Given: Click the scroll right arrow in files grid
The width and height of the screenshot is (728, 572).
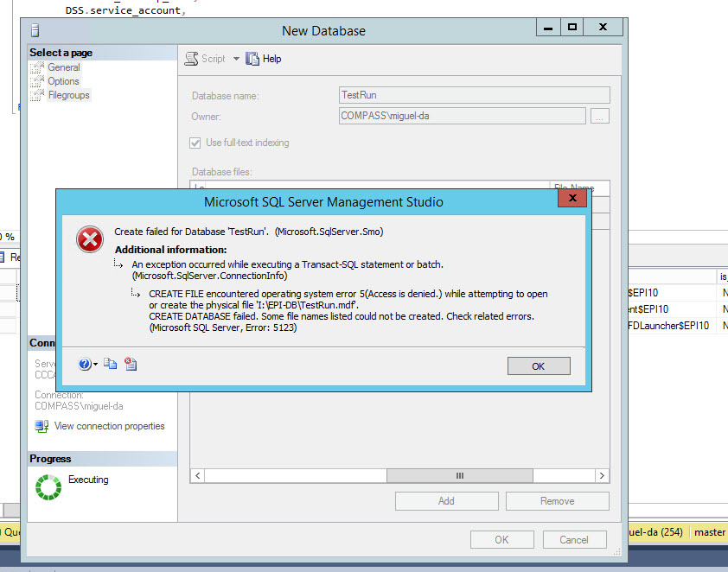Looking at the screenshot, I should pyautogui.click(x=602, y=475).
